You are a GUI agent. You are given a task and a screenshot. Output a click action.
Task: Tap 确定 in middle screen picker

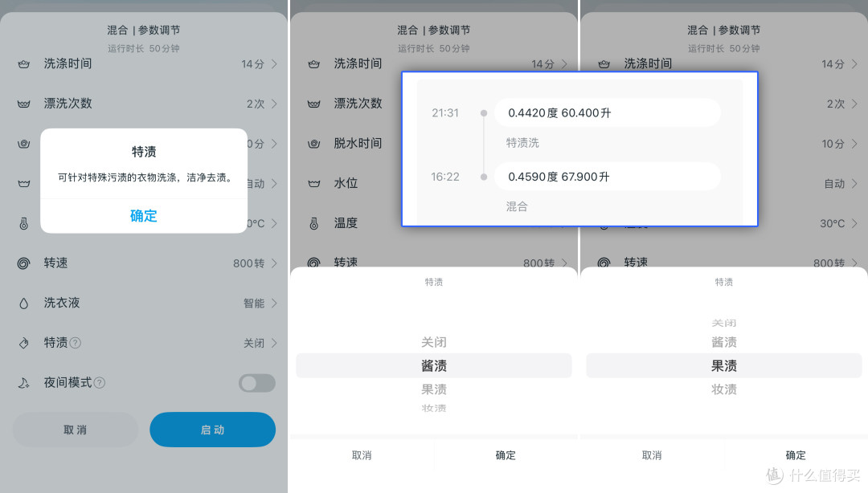point(506,455)
